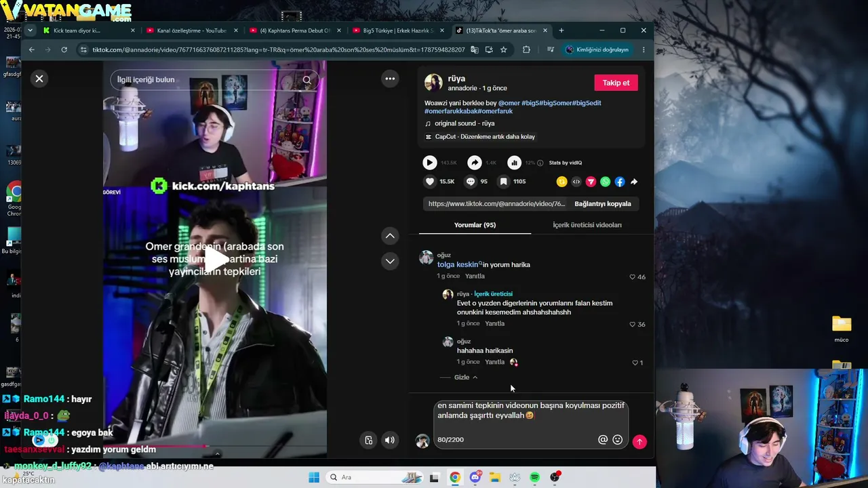
Task: Switch to Kaphtans Perma Debut tab
Action: point(295,30)
